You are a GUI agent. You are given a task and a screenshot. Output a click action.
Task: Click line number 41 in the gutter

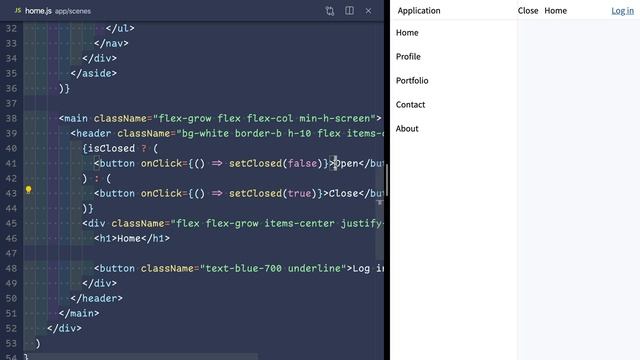[x=11, y=163]
